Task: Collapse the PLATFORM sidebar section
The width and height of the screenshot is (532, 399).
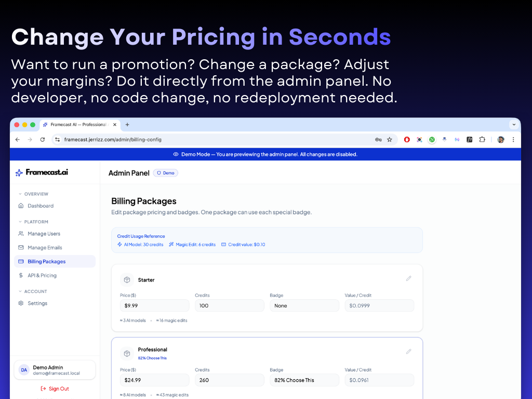Action: 33,222
